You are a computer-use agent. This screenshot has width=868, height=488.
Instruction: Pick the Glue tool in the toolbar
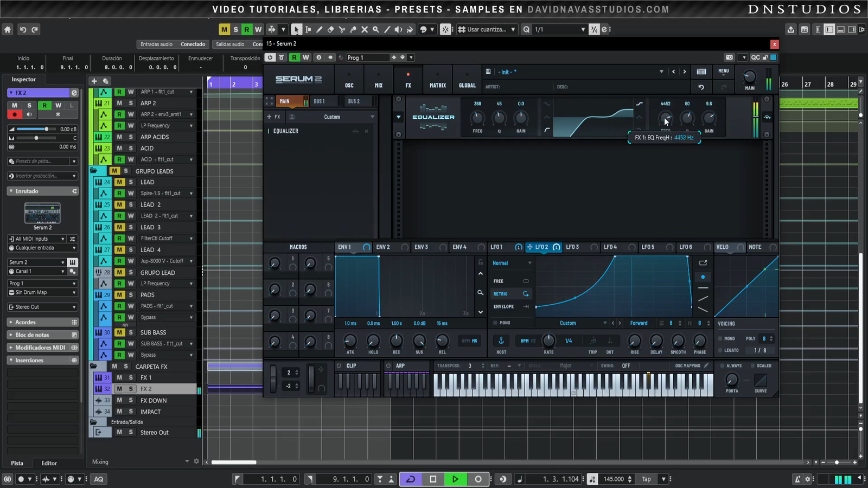click(353, 30)
